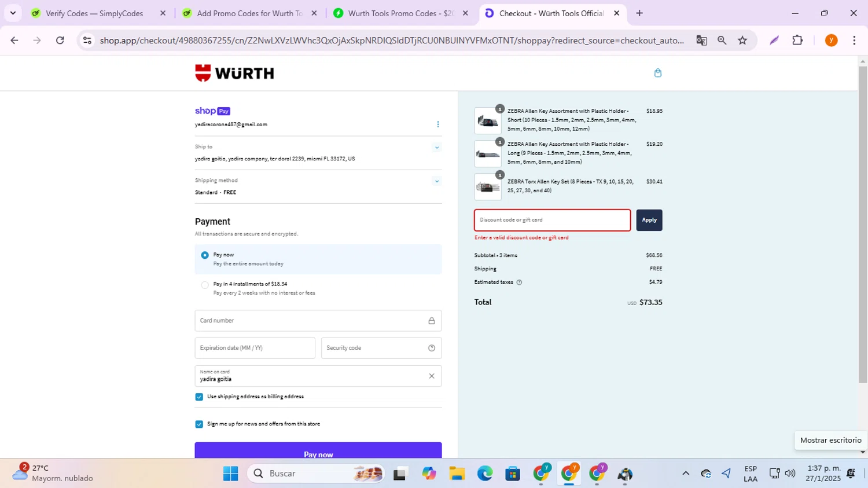Expand the Ship to address section
The image size is (868, 488).
(x=437, y=148)
